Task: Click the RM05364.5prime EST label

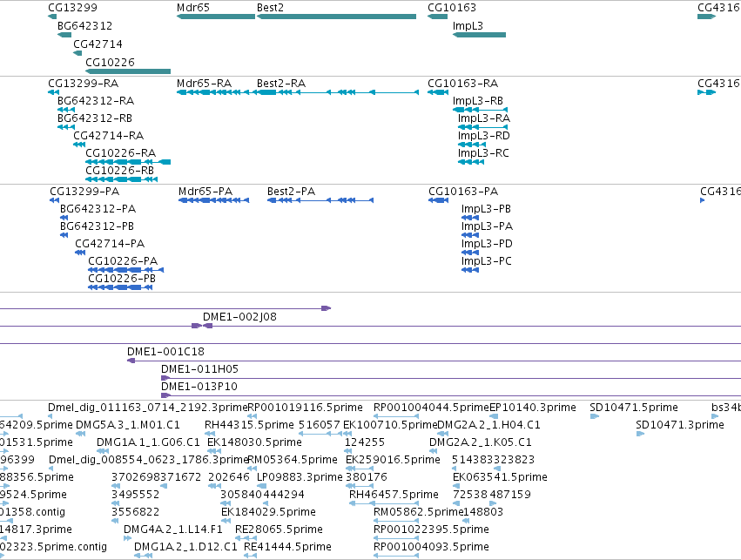Action: tap(293, 461)
